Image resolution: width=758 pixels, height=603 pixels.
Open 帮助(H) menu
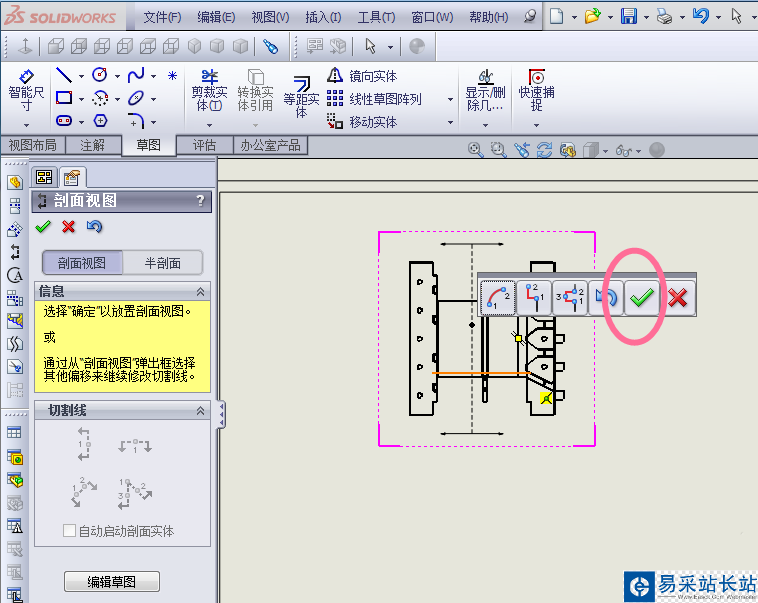point(489,17)
